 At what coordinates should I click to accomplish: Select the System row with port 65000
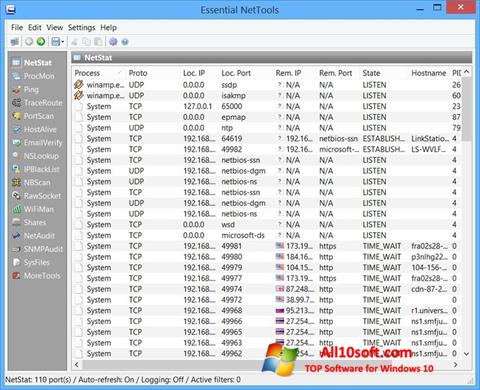pos(267,106)
